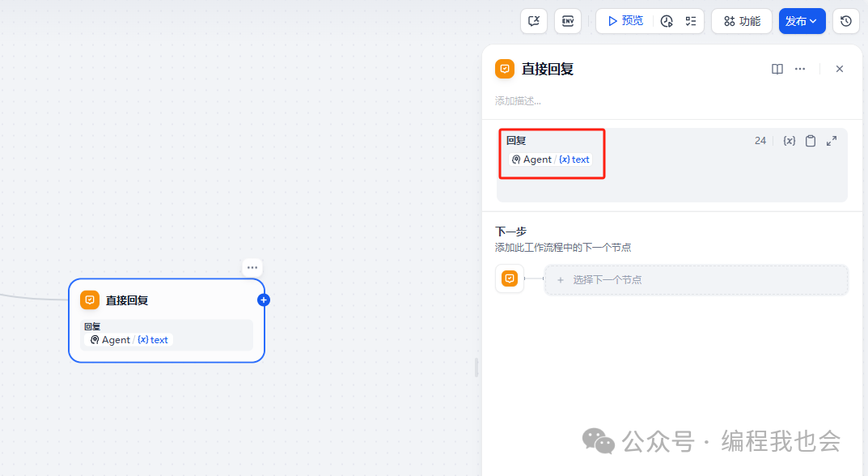
Task: Expand the reply editor to fullscreen
Action: pyautogui.click(x=832, y=141)
